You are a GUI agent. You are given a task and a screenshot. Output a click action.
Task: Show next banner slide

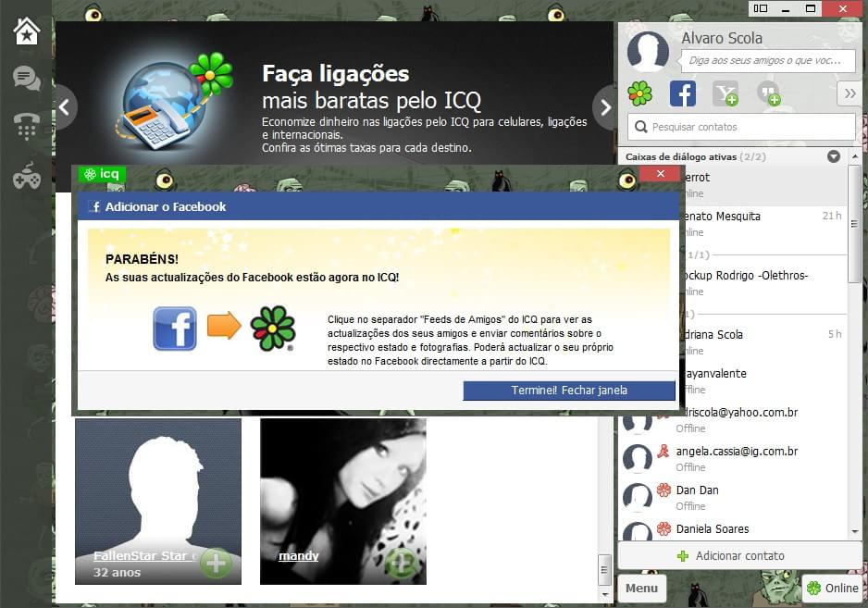(x=605, y=106)
